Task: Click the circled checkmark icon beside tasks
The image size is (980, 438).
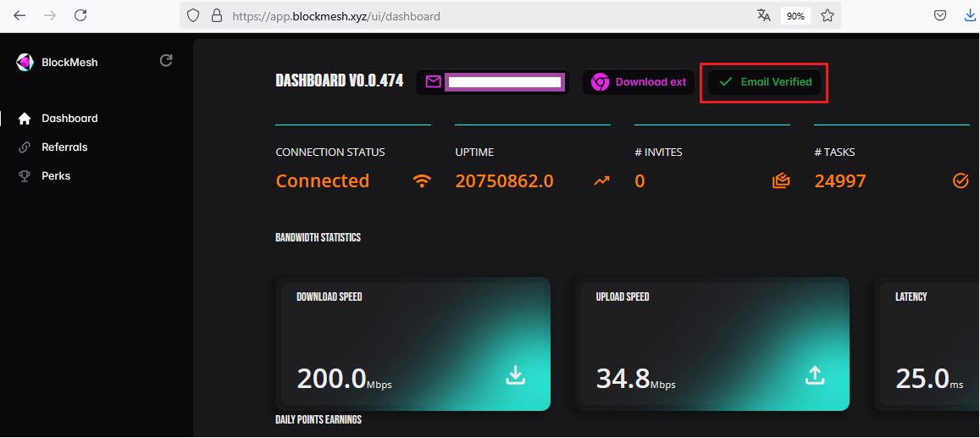Action: 960,180
